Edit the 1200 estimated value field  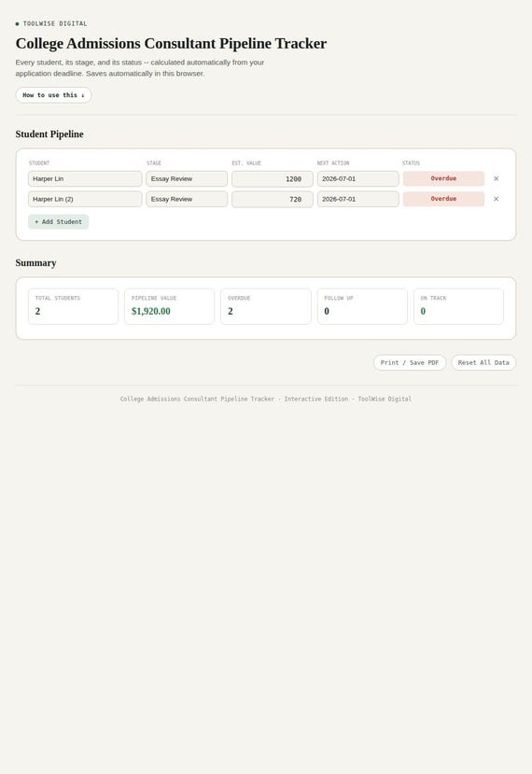pos(273,178)
